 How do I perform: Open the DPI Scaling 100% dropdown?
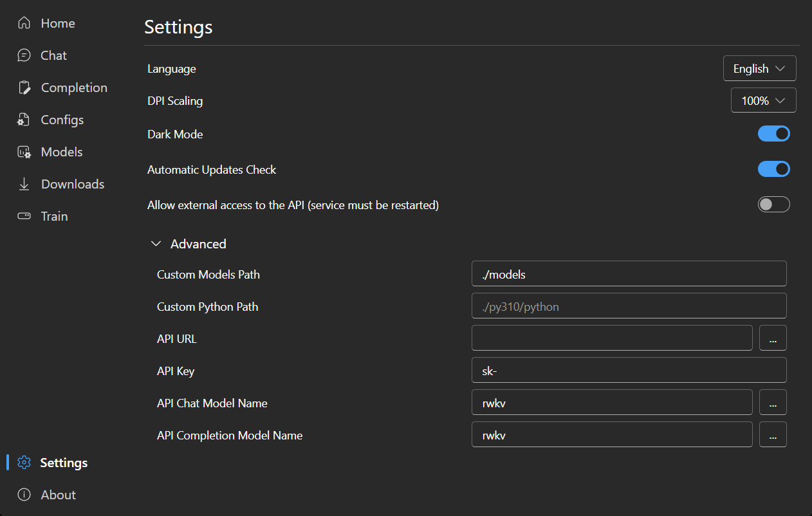(x=763, y=100)
